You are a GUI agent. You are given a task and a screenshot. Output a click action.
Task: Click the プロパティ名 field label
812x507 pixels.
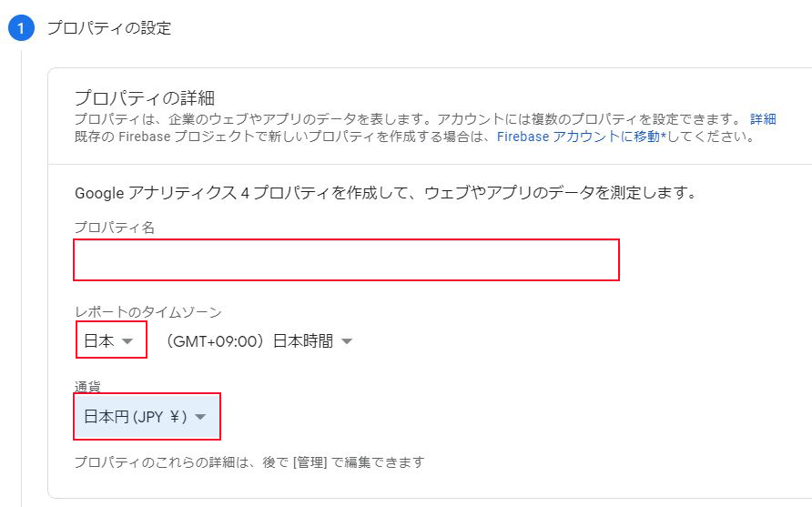coord(114,228)
